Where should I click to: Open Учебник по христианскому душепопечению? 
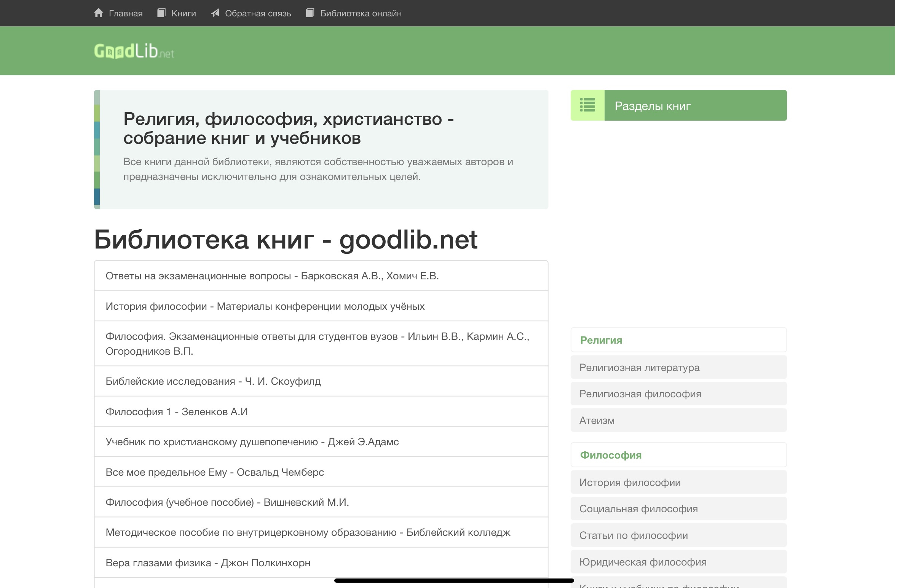[x=321, y=441]
